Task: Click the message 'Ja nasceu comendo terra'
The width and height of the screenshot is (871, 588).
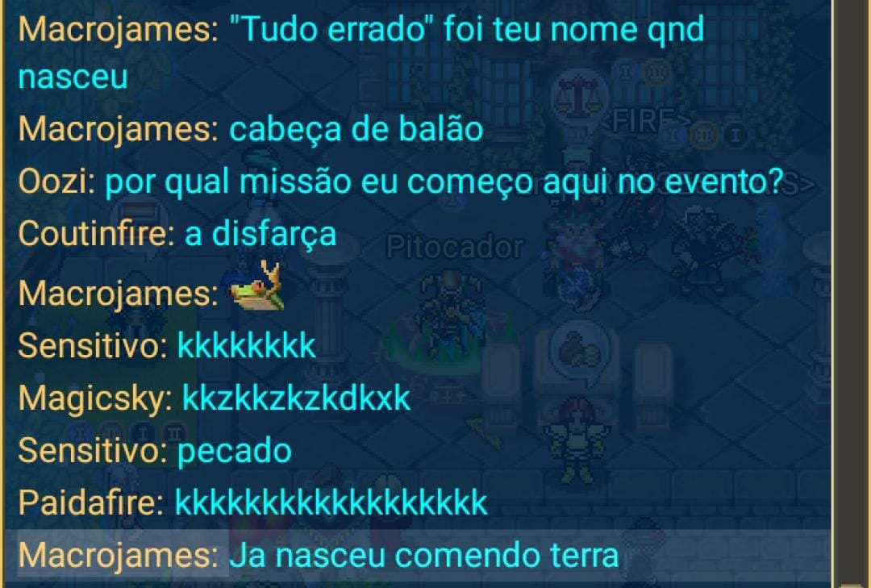Action: [x=424, y=555]
